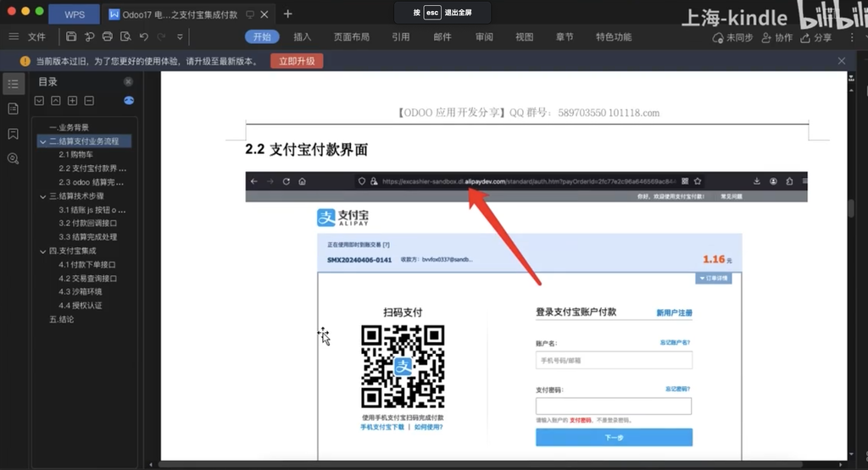Click the monitor icon on document tab

(250, 14)
